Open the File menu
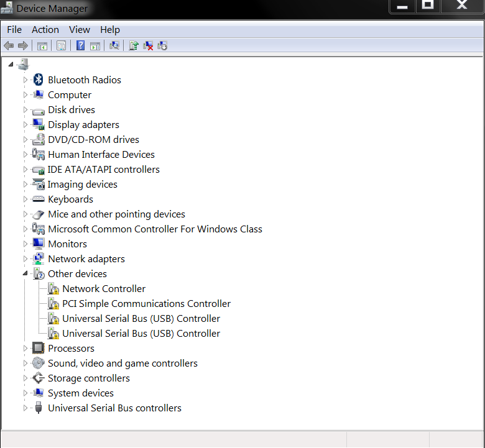 pos(14,30)
